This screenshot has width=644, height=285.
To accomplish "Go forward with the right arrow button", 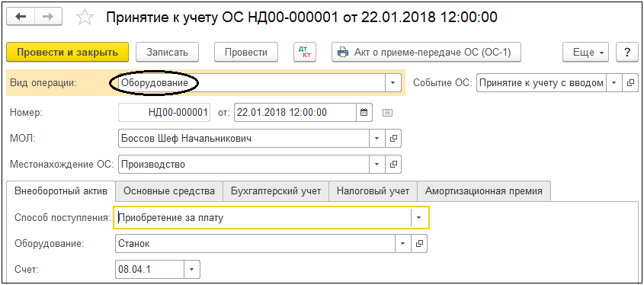I will coord(48,18).
